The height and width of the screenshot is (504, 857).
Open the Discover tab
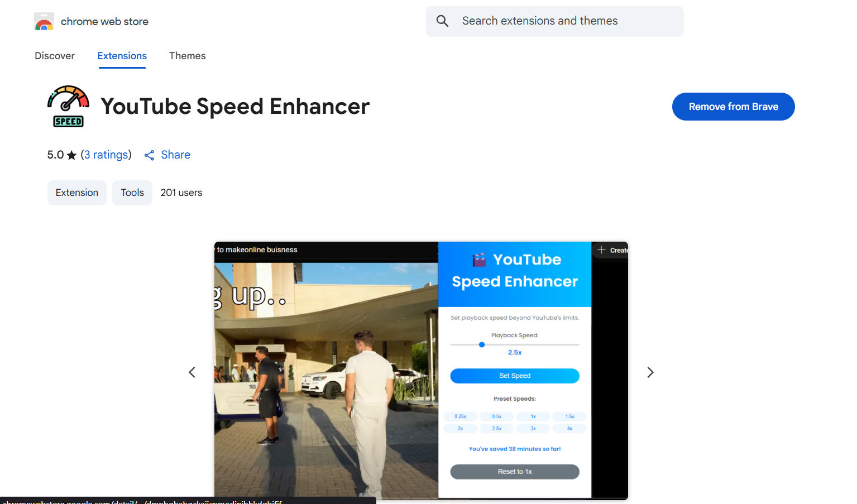click(55, 56)
